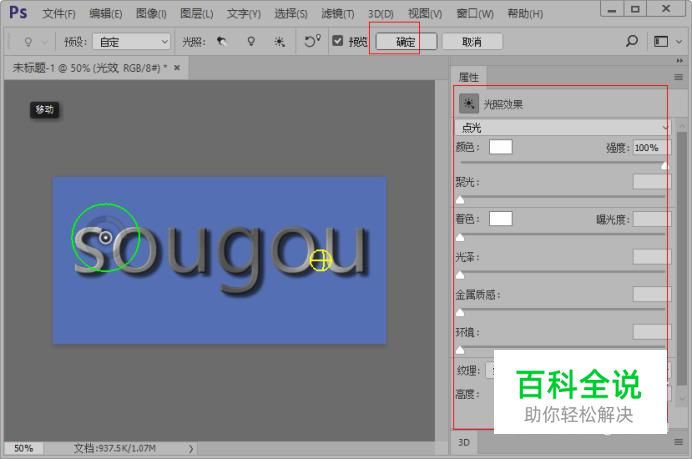This screenshot has height=459, width=692.
Task: Click the intensity slider handle
Action: [665, 166]
